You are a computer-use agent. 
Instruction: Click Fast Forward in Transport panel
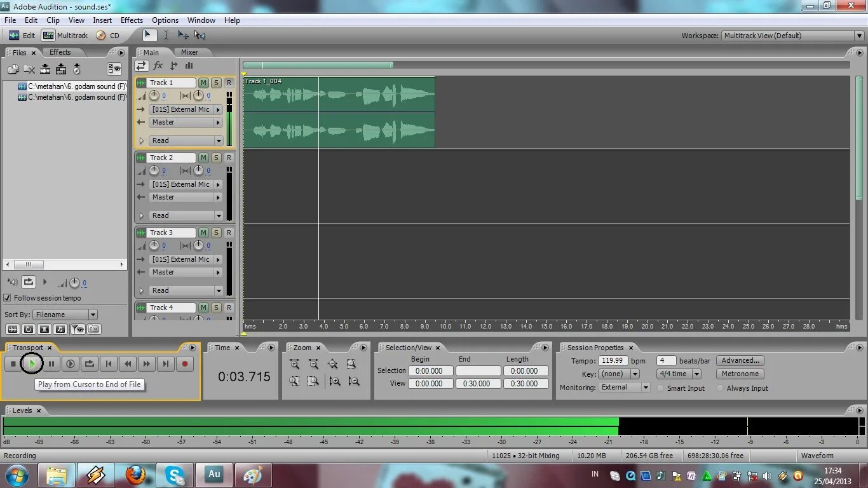pyautogui.click(x=147, y=363)
